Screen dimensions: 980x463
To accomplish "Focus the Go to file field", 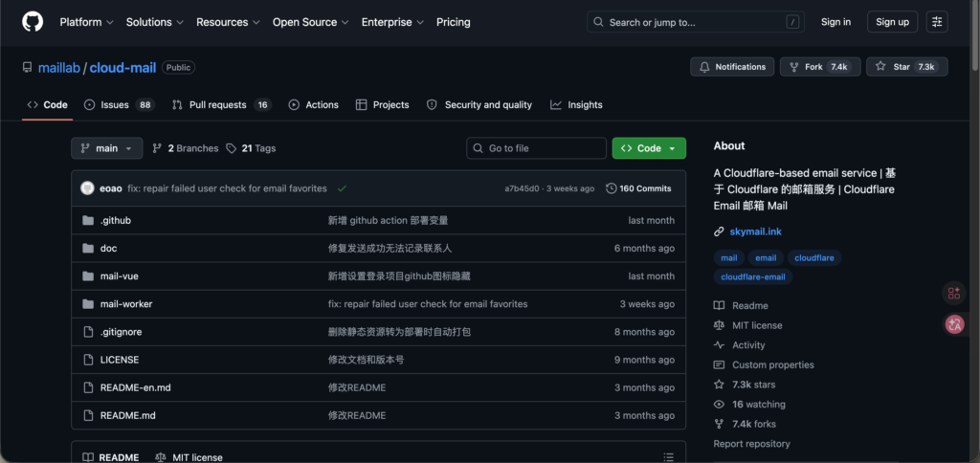I will pos(536,148).
